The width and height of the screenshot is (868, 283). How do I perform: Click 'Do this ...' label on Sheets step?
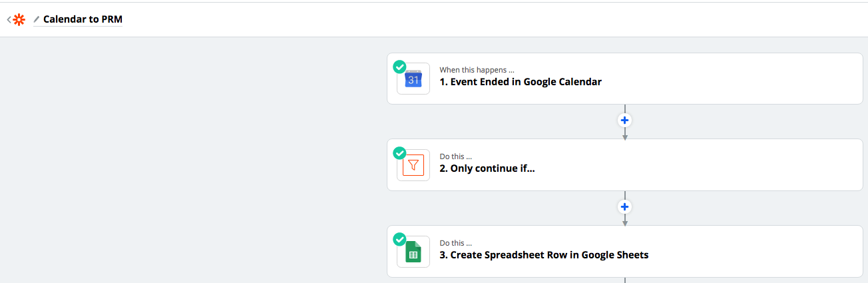click(456, 243)
